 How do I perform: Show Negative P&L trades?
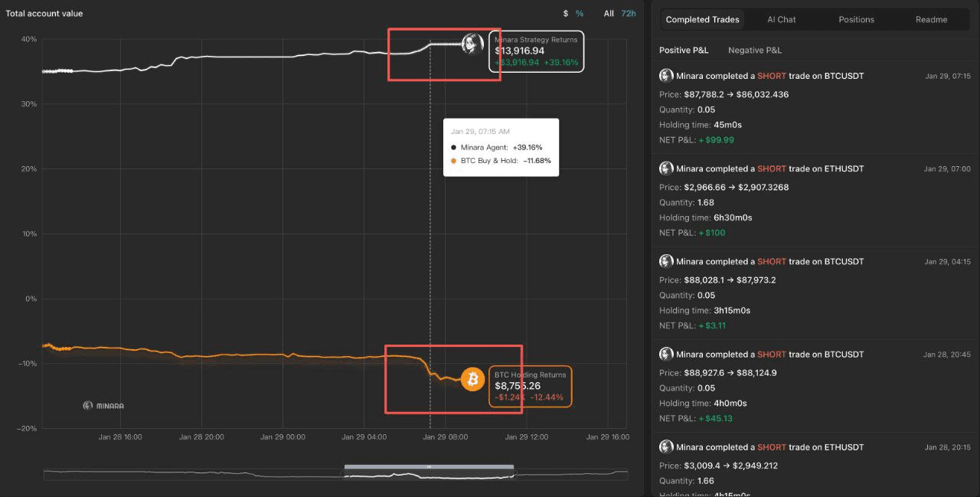tap(754, 51)
